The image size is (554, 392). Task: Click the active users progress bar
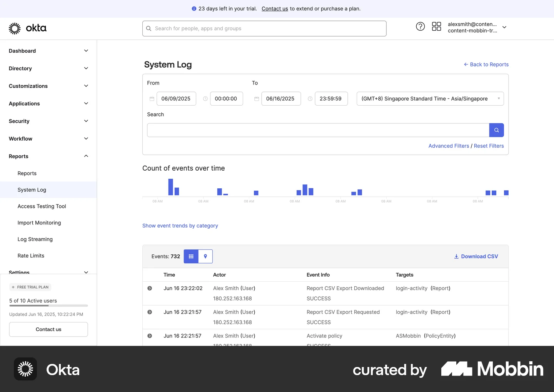coord(48,306)
